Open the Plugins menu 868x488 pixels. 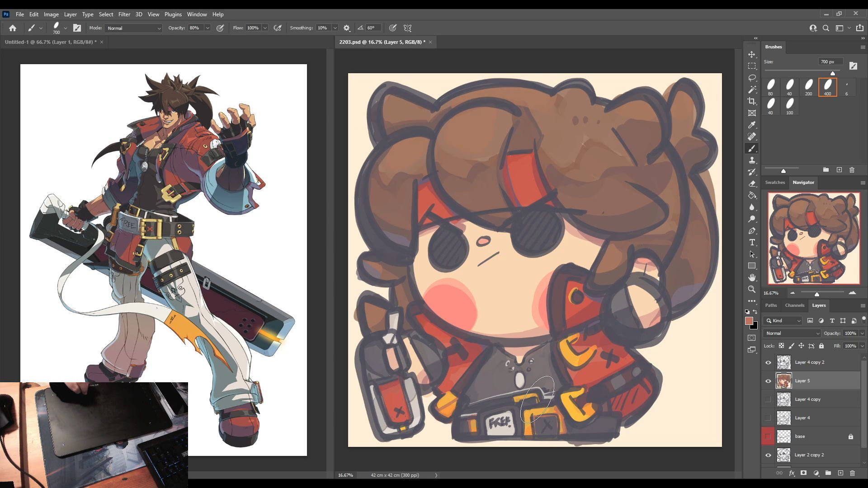click(x=173, y=14)
